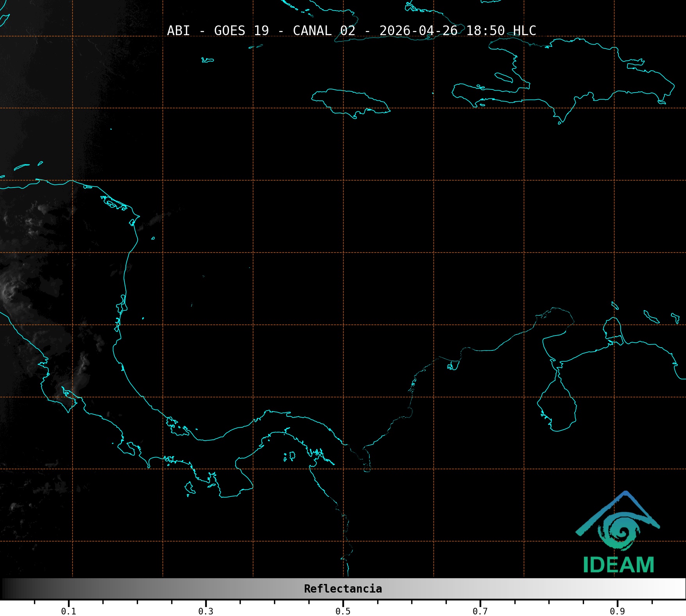Click the Jamaica island outline

click(350, 102)
